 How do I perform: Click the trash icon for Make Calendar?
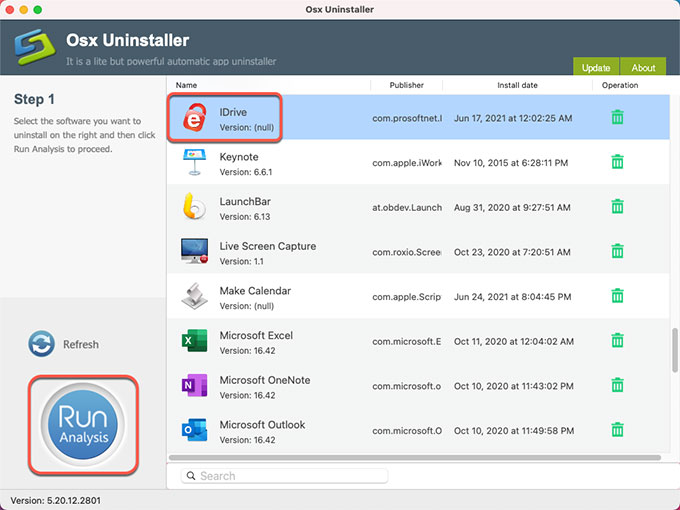617,296
